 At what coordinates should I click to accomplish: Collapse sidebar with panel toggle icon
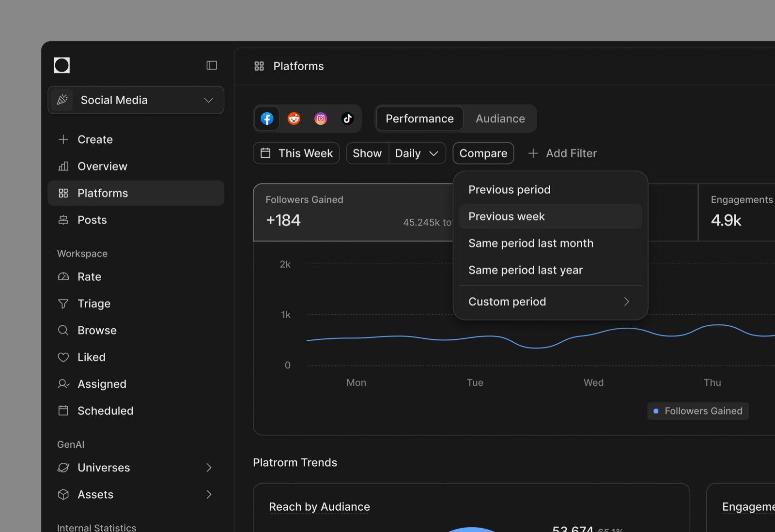click(212, 65)
